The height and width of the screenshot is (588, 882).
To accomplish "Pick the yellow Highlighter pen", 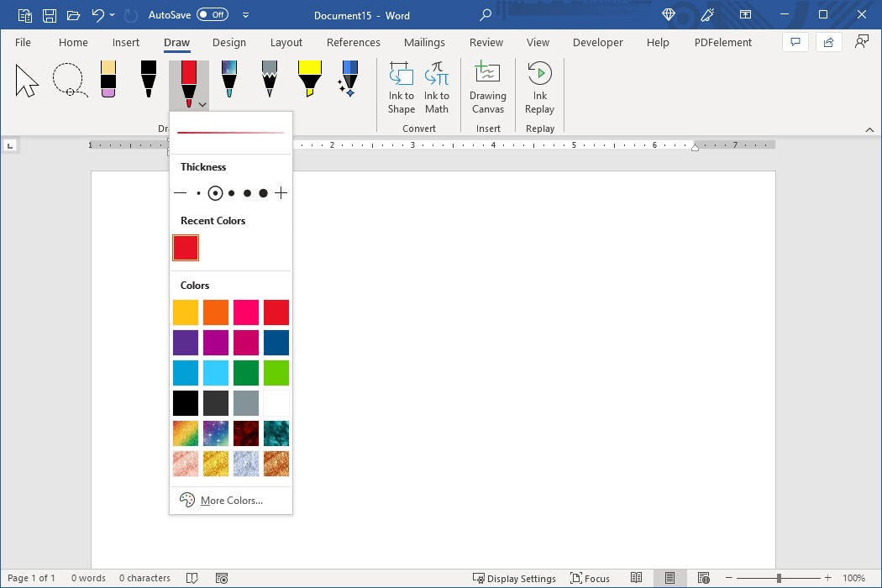I will coord(310,79).
